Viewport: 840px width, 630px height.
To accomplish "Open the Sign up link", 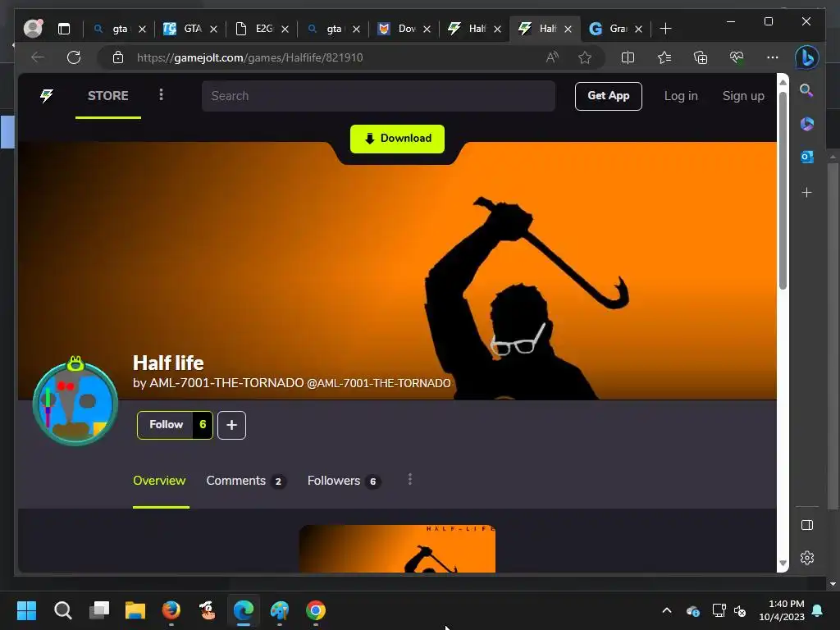I will pyautogui.click(x=743, y=96).
